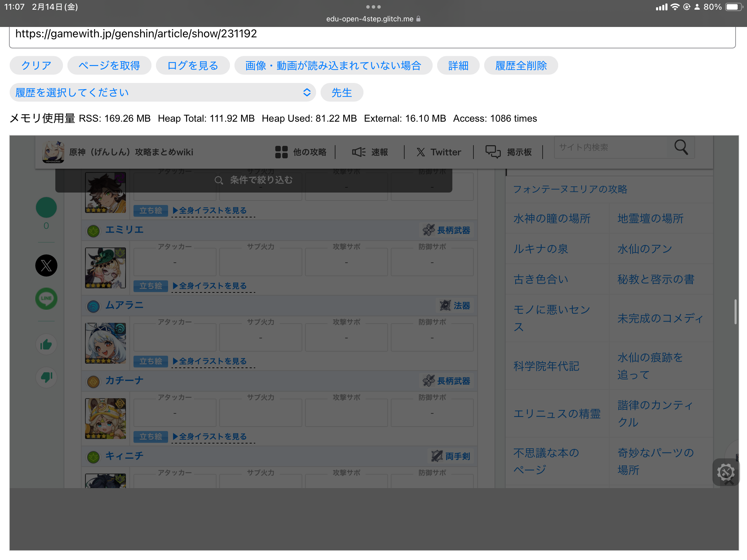Expand 全身イラストを見る under カチーナ
Image resolution: width=747 pixels, height=560 pixels.
click(212, 437)
